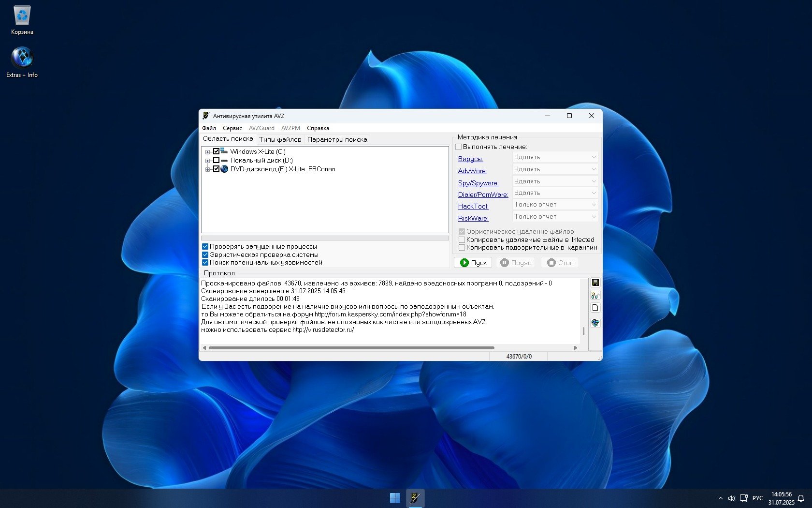The height and width of the screenshot is (508, 812).
Task: Click the glasses icon beside the protocol
Action: [595, 296]
